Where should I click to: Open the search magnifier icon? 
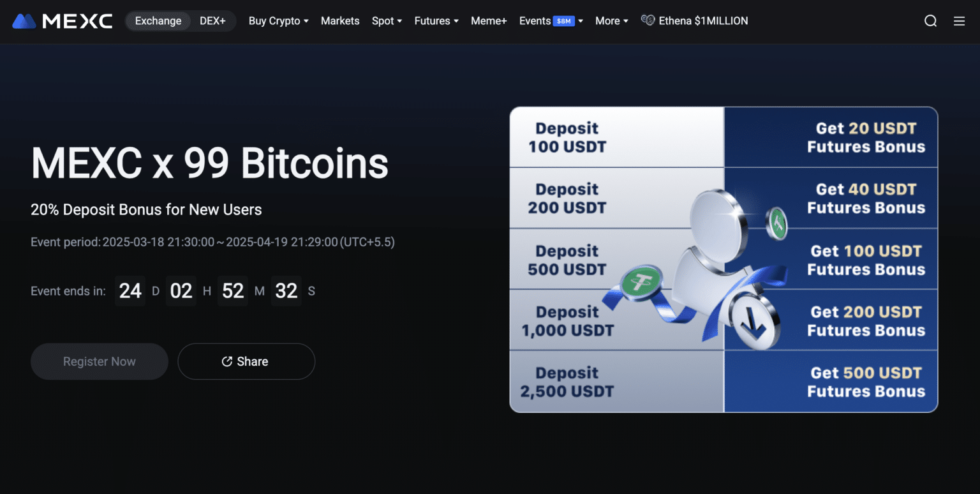[931, 21]
